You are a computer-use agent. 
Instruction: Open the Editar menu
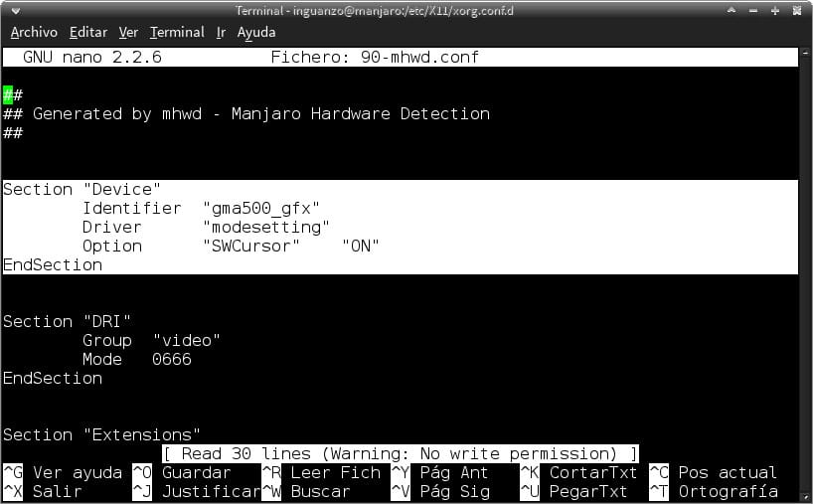point(88,32)
